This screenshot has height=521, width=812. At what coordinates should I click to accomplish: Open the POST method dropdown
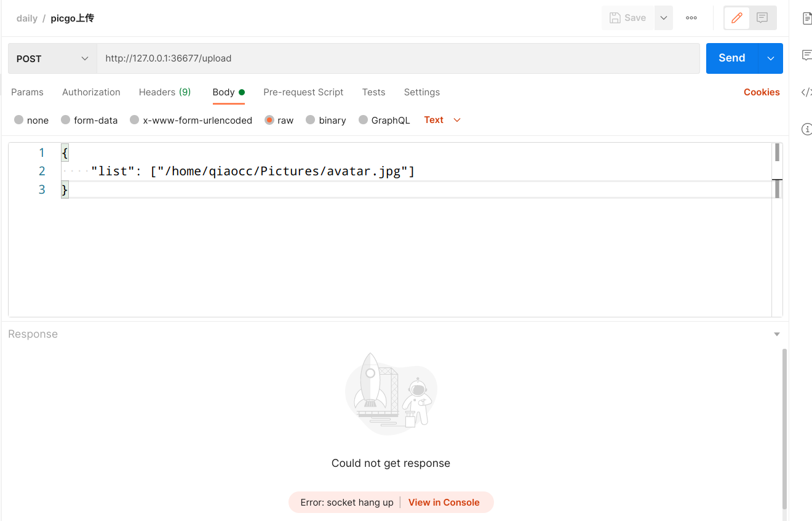click(x=52, y=58)
